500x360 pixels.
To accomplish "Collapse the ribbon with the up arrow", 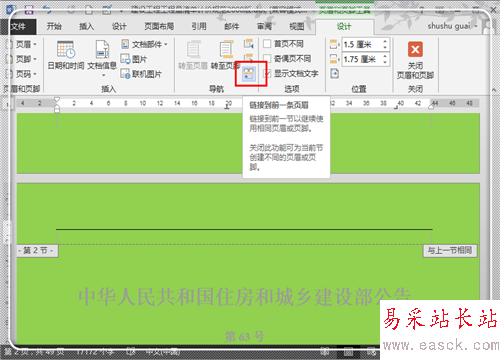I will (494, 89).
